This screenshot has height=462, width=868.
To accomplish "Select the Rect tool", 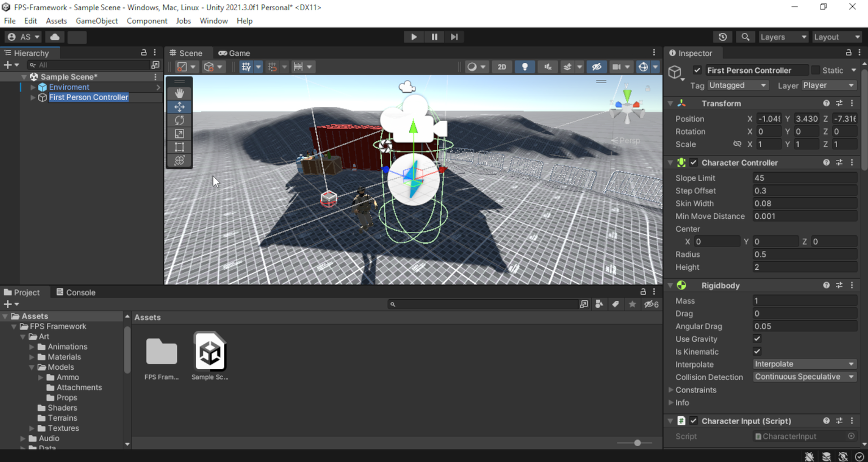I will tap(179, 147).
